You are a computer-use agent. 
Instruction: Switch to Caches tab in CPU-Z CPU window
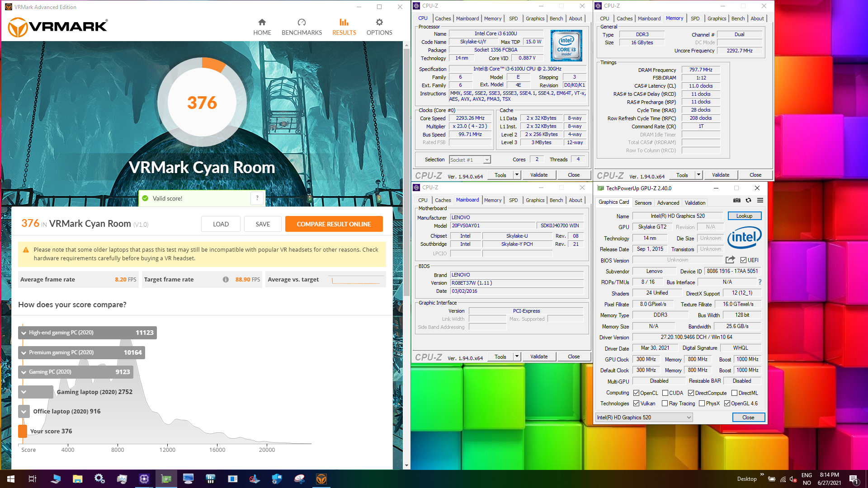(443, 19)
